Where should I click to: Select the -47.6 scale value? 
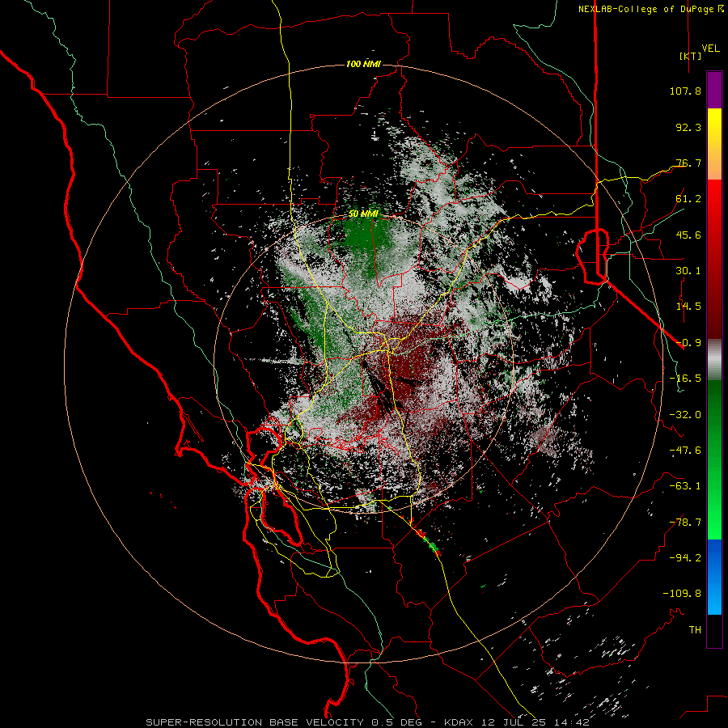point(685,451)
